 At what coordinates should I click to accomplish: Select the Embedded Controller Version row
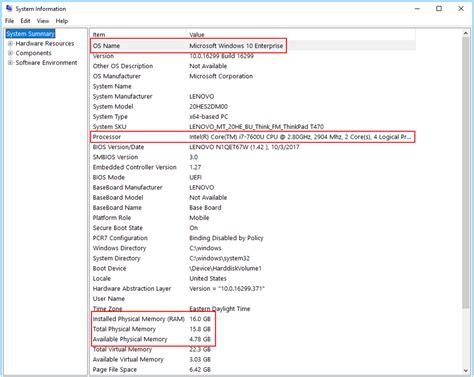pyautogui.click(x=253, y=167)
